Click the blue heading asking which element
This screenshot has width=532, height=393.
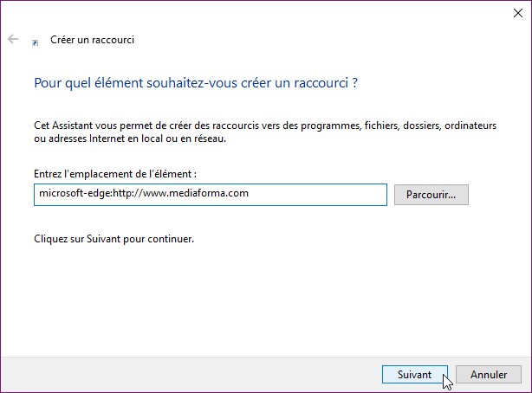pyautogui.click(x=196, y=84)
